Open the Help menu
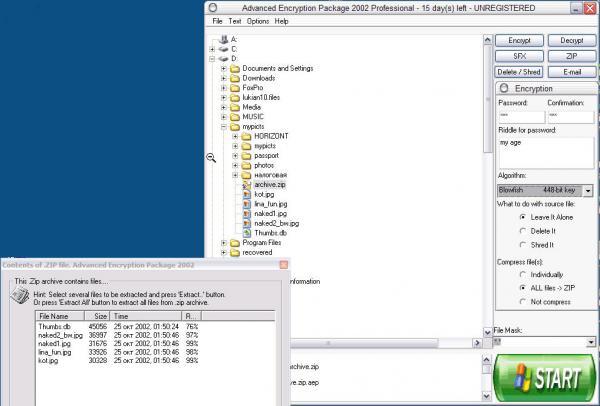 [281, 21]
